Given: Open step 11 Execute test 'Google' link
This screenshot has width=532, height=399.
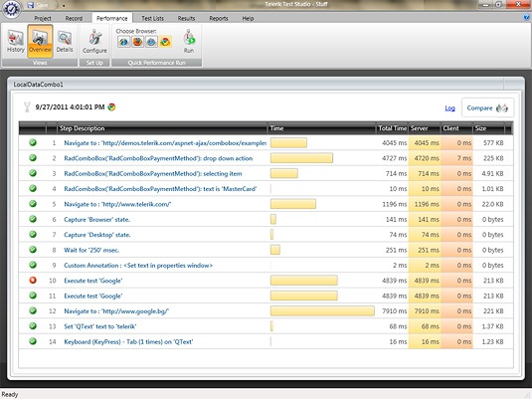Looking at the screenshot, I should [x=92, y=296].
